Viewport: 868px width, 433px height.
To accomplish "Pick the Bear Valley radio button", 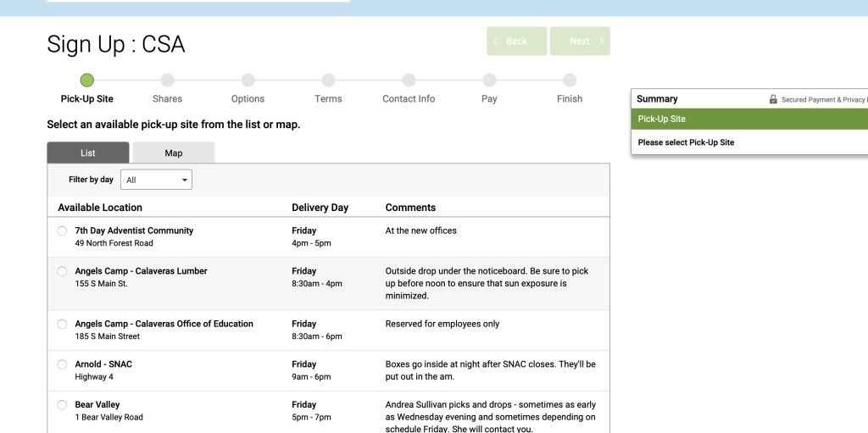I will [62, 405].
